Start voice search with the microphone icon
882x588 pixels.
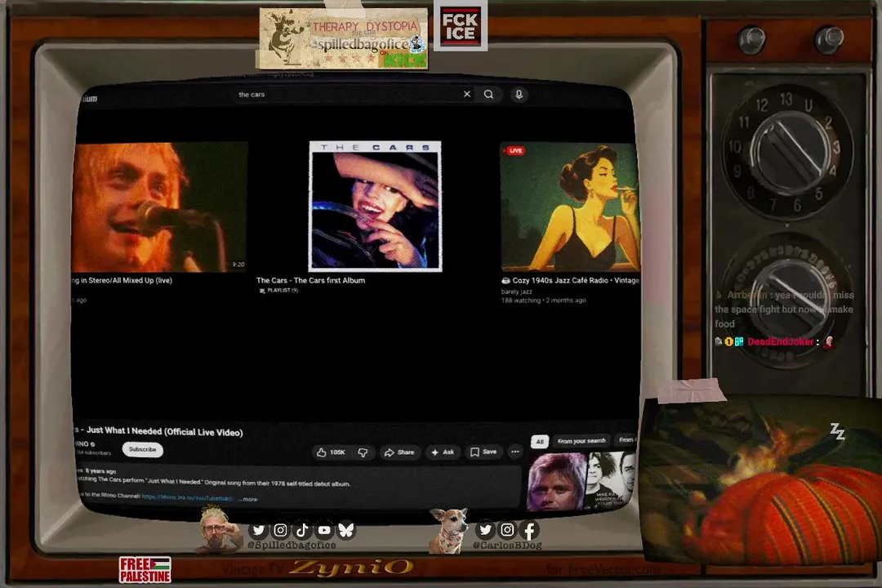[x=519, y=95]
